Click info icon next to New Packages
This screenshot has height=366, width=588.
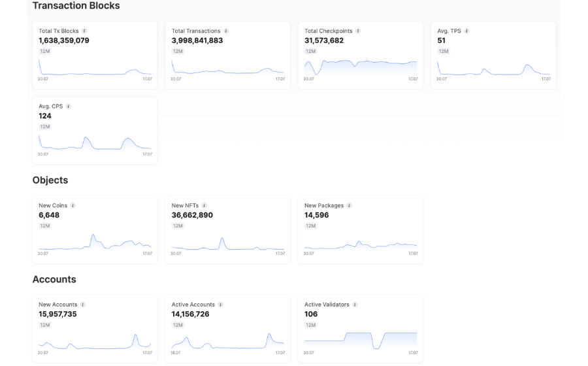point(349,205)
